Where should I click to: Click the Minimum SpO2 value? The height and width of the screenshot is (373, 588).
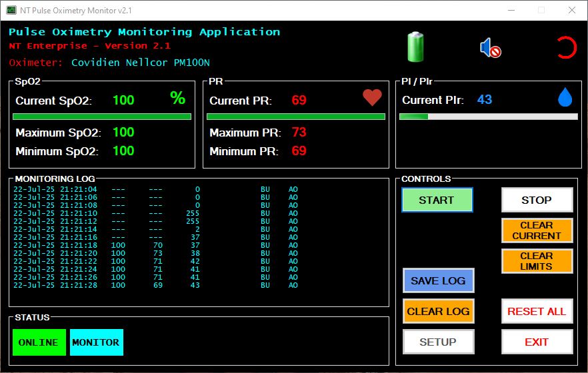pos(123,151)
